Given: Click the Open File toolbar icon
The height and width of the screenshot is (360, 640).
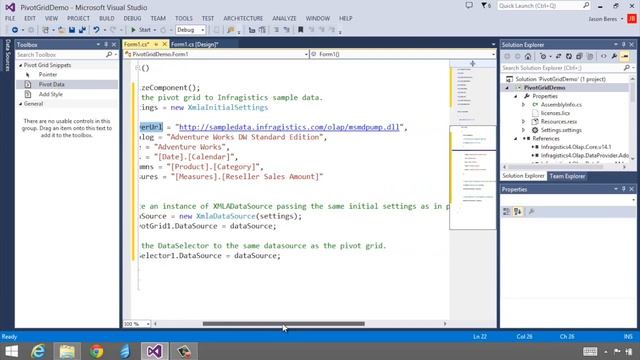Looking at the screenshot, I should (x=61, y=30).
